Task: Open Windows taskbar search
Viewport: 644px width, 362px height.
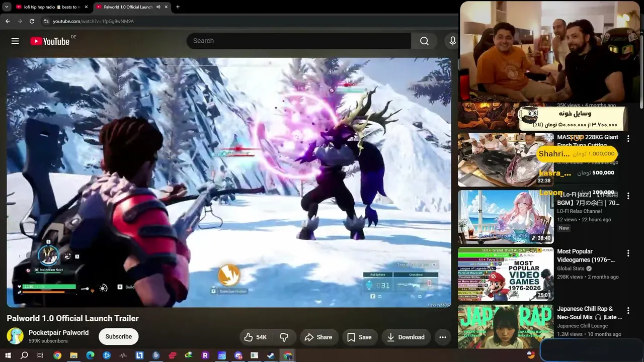Action: coord(24,355)
